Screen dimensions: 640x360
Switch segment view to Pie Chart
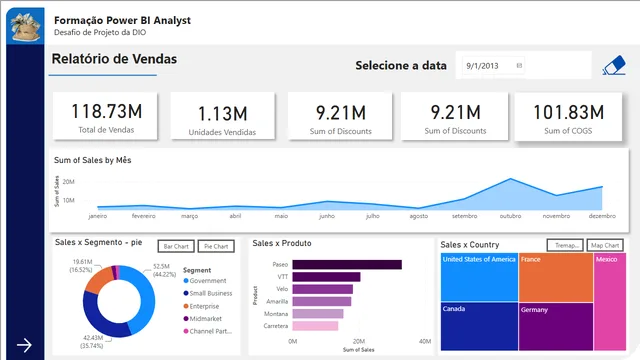click(216, 246)
